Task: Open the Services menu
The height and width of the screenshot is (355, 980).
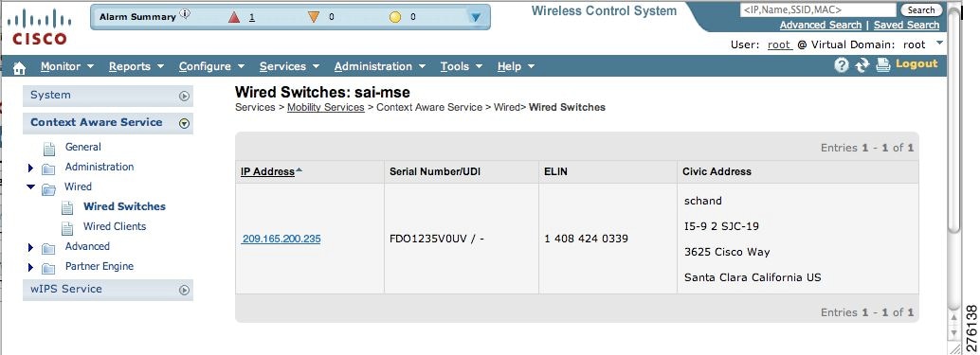Action: [289, 66]
